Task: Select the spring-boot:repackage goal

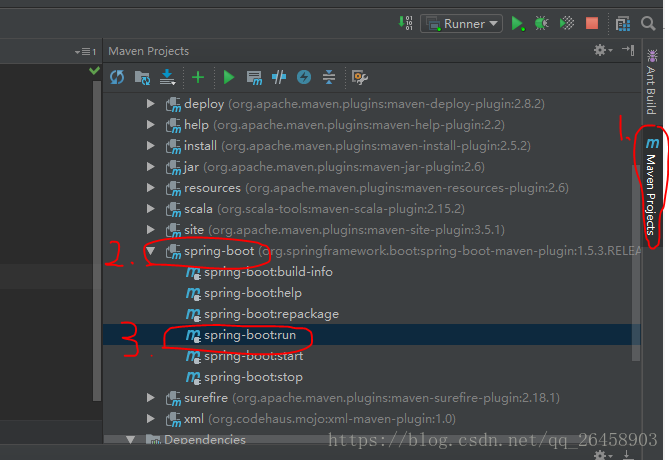Action: click(271, 314)
